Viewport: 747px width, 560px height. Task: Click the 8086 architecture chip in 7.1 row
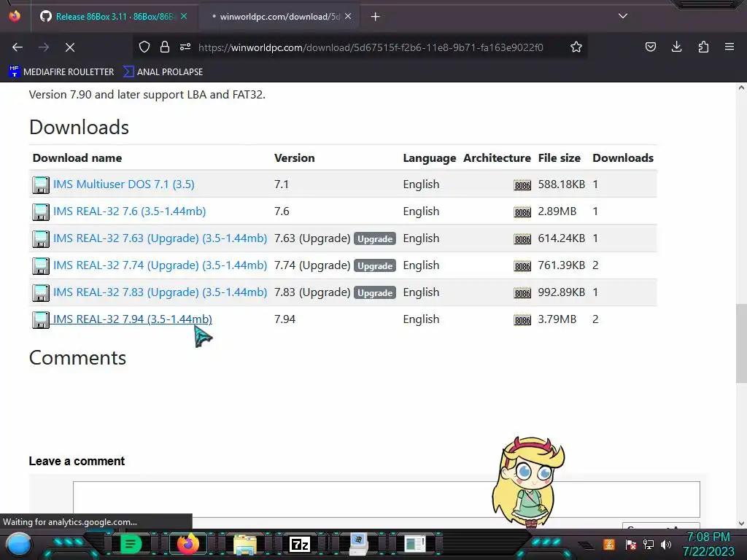click(x=522, y=185)
